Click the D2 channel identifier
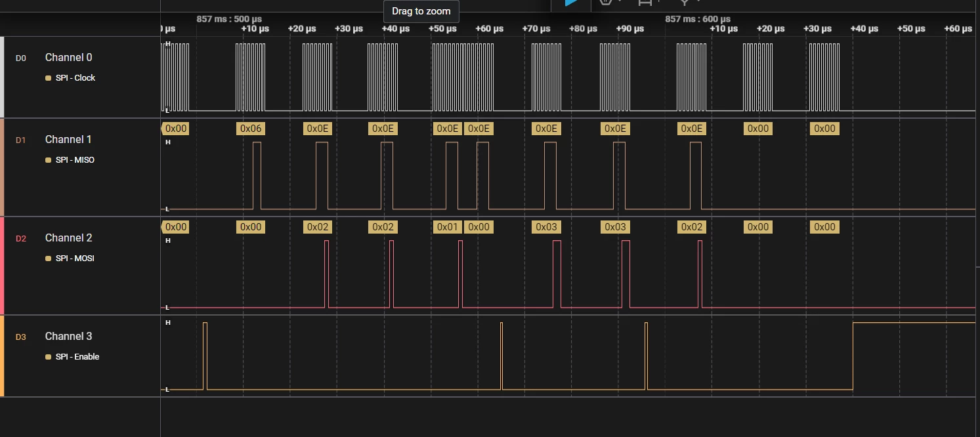The height and width of the screenshot is (437, 980). 21,239
